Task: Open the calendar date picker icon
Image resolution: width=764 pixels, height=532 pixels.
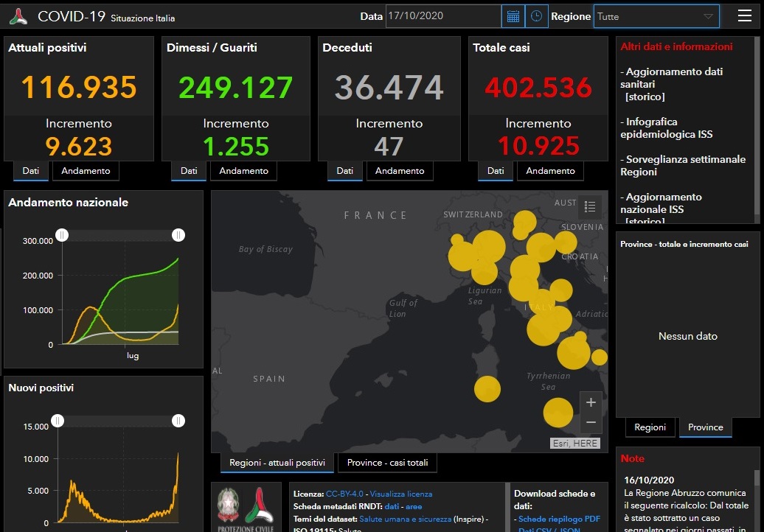Action: (513, 16)
